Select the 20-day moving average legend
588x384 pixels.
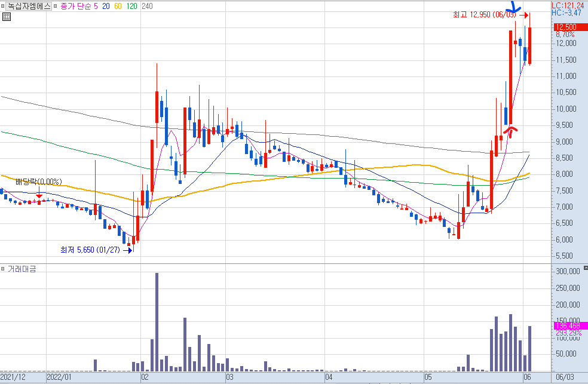106,6
